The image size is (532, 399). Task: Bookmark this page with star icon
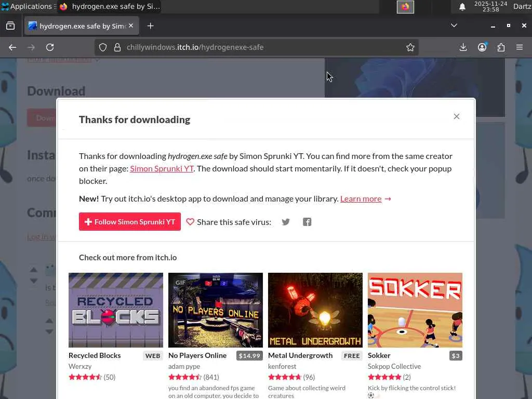[x=410, y=47]
